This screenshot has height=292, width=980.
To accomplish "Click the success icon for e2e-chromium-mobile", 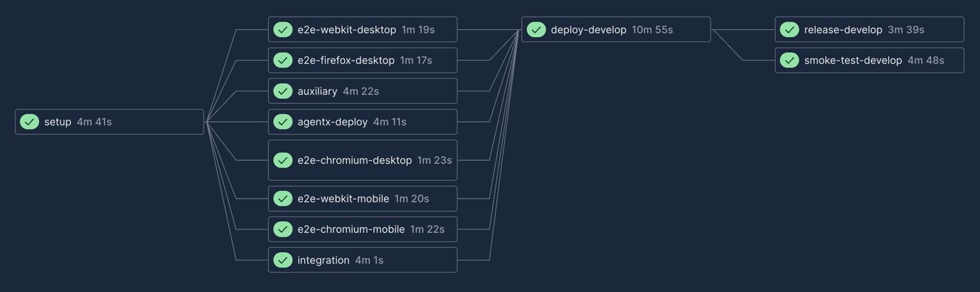I will [283, 229].
